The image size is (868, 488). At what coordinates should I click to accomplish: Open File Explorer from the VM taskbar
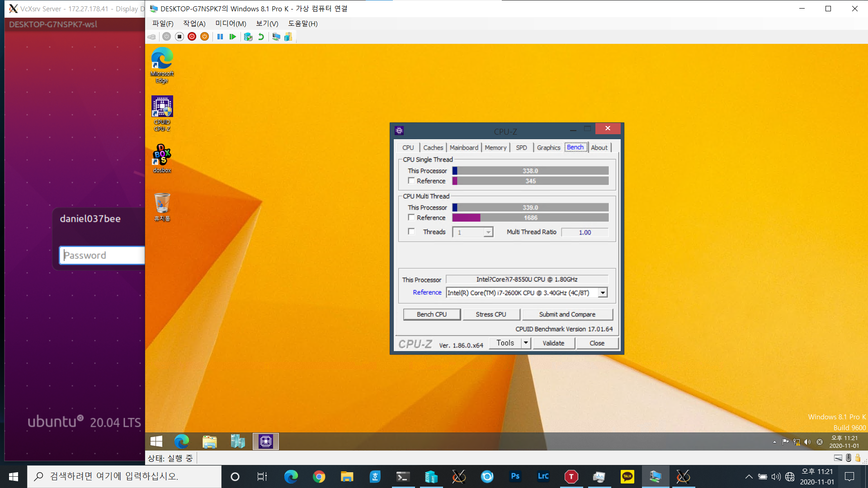pyautogui.click(x=209, y=441)
